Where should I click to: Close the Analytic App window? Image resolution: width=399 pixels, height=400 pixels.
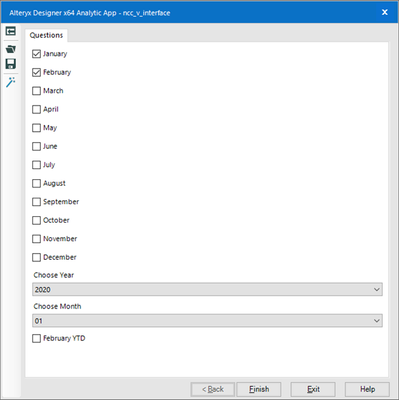(x=385, y=12)
